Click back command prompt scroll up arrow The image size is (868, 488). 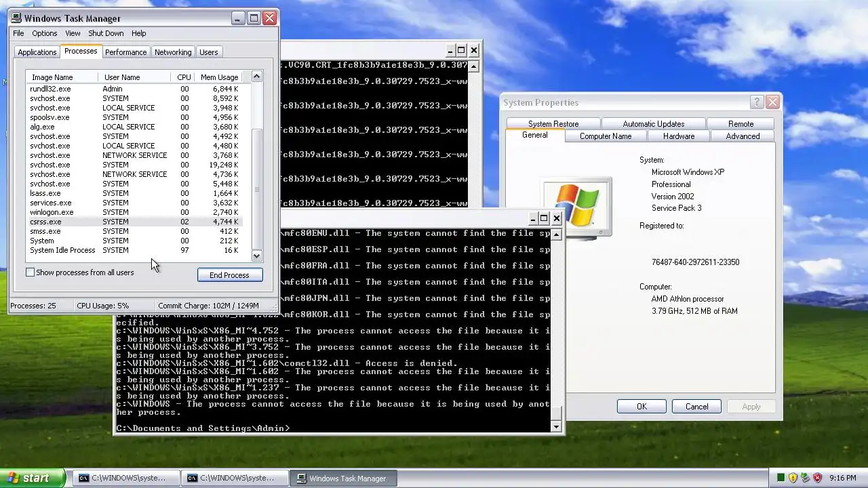click(473, 66)
